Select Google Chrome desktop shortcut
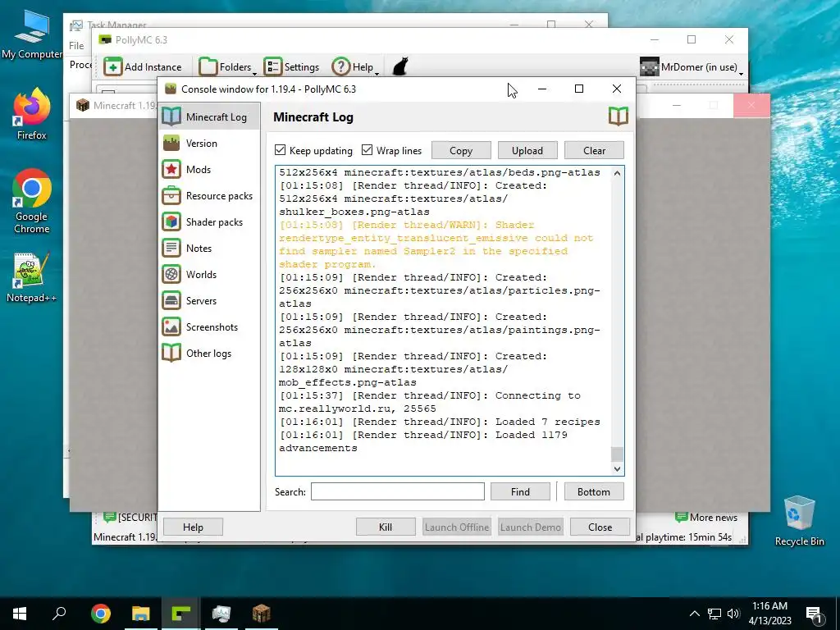Screen dimensions: 840x630 (32, 202)
